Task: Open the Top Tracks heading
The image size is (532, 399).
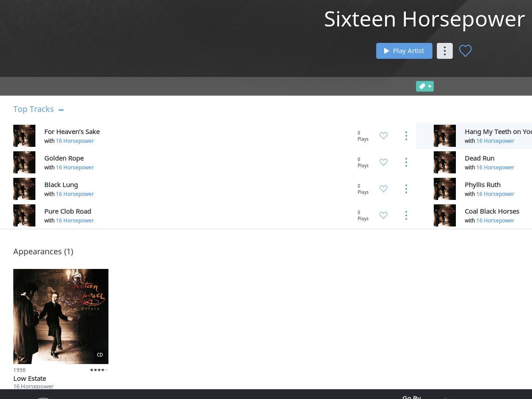Action: click(x=34, y=109)
